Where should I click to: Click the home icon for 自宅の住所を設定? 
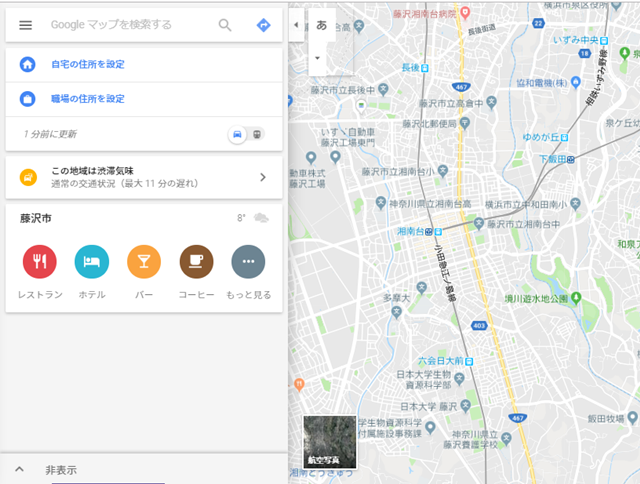(27, 64)
